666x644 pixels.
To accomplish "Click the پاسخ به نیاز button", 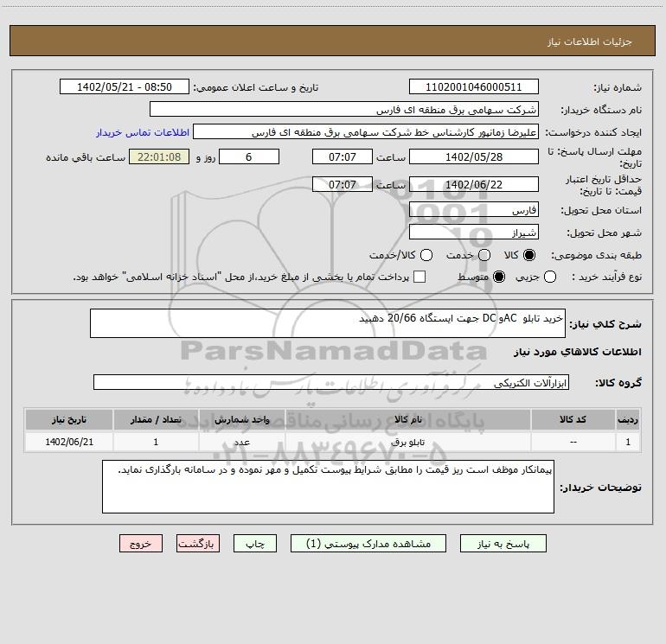I will [503, 544].
